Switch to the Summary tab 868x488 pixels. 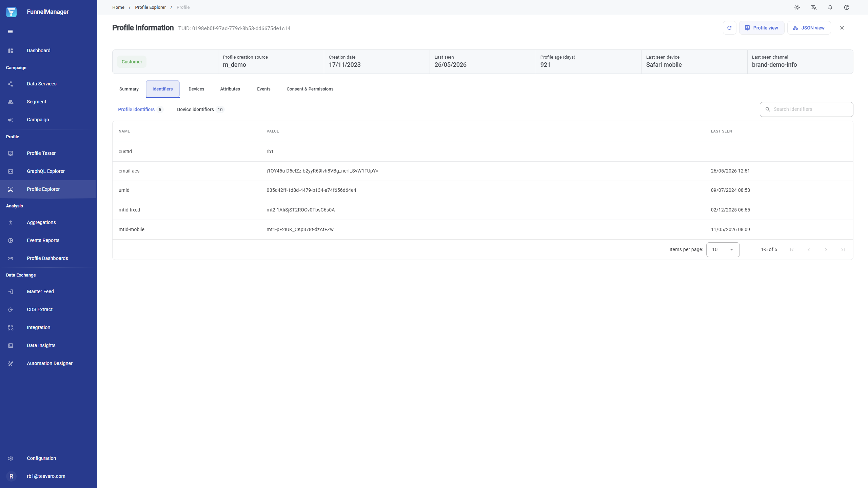[129, 89]
